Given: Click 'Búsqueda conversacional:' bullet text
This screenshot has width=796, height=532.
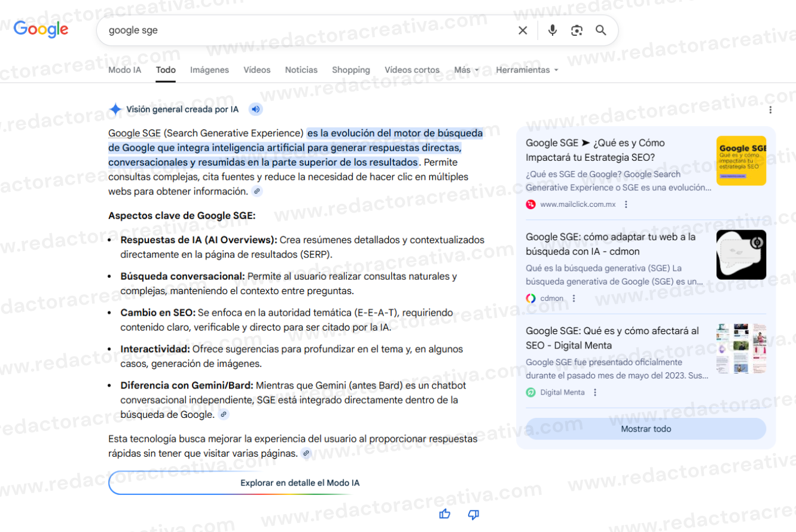Looking at the screenshot, I should 182,276.
